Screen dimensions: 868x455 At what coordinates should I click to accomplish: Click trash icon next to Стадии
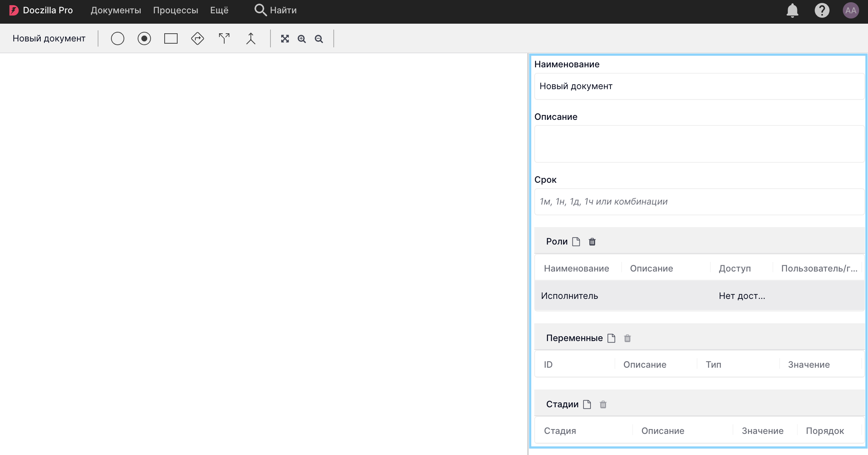(x=603, y=404)
